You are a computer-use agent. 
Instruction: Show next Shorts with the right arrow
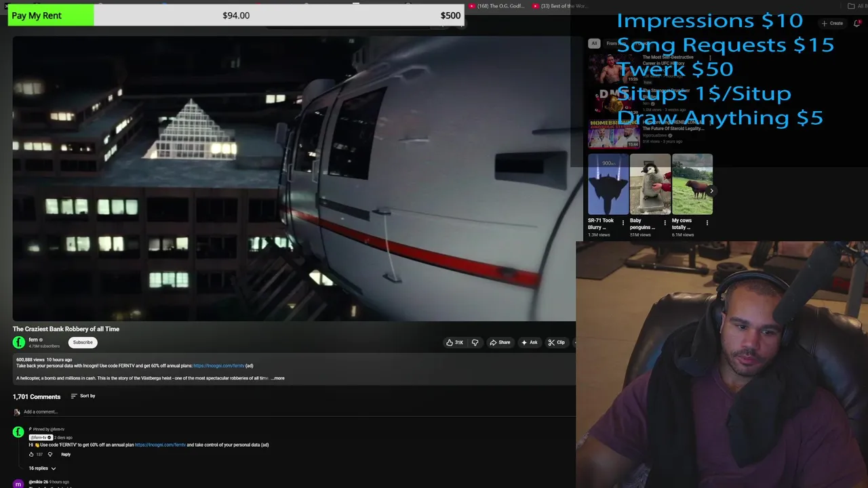coord(711,191)
